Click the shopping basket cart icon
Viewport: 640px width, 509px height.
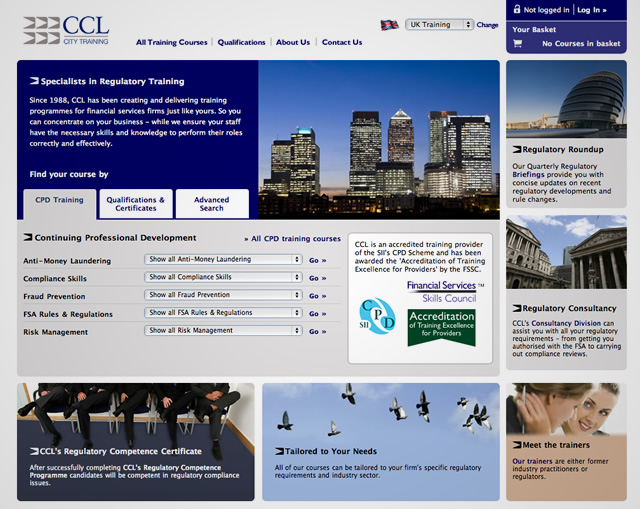point(518,43)
